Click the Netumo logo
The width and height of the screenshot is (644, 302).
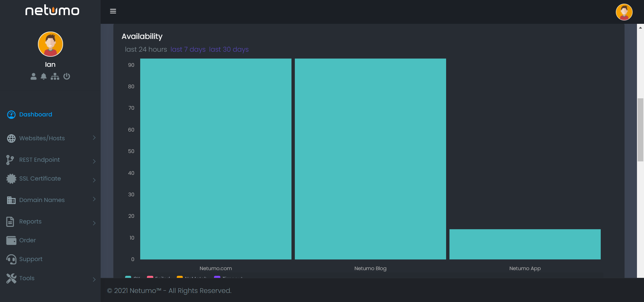pos(52,10)
